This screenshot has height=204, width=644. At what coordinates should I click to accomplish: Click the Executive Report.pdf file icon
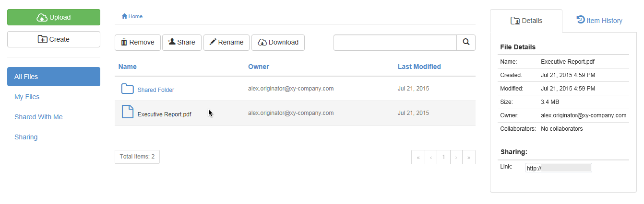coord(127,113)
